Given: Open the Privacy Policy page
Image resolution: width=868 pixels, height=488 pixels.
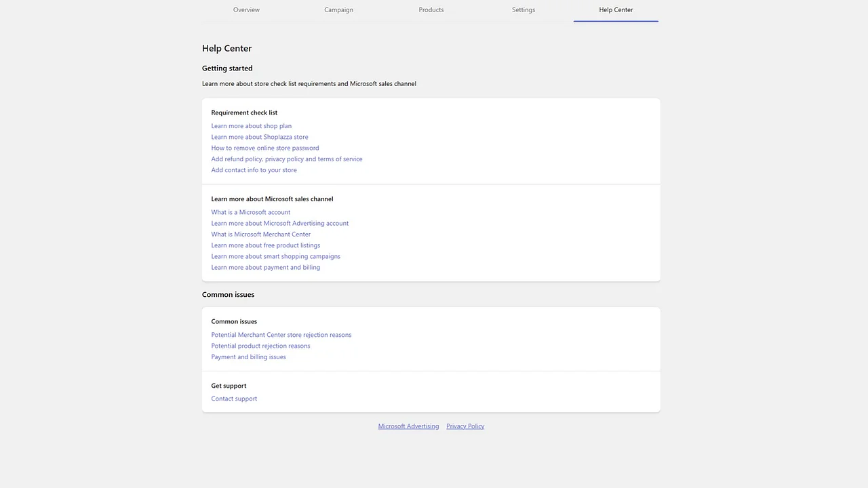Looking at the screenshot, I should point(465,426).
